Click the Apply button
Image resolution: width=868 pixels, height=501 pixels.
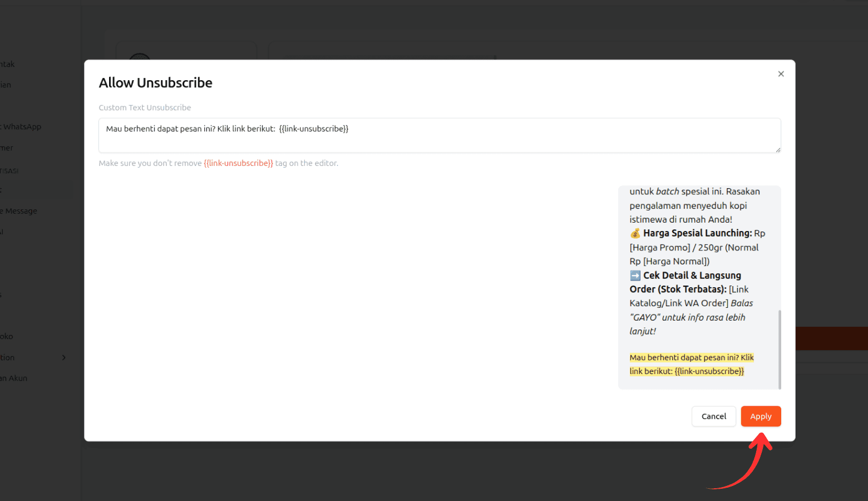(761, 416)
